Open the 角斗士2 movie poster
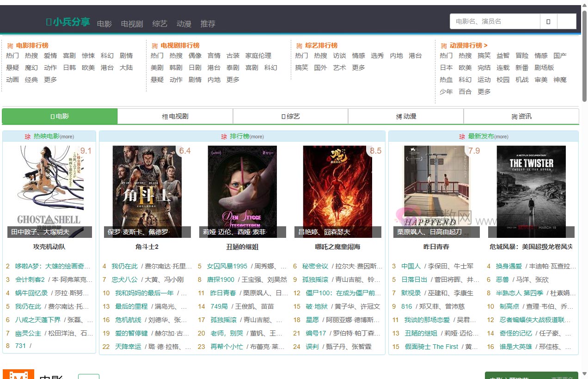 pyautogui.click(x=147, y=192)
